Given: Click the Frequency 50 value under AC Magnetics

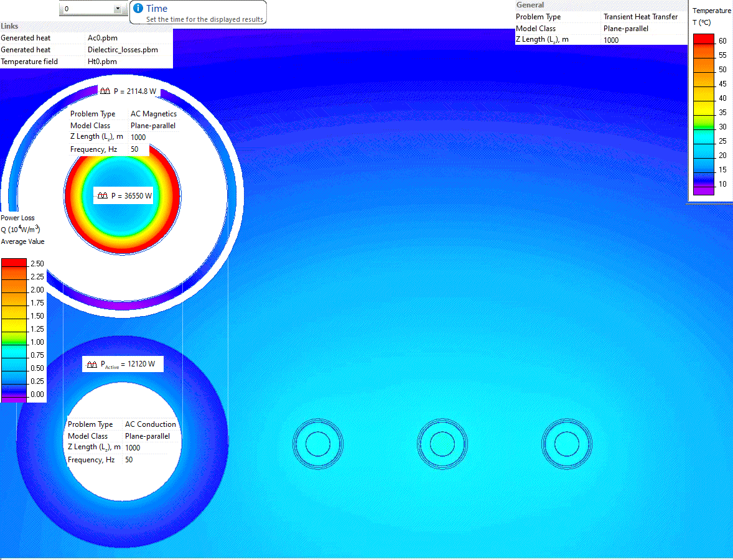Looking at the screenshot, I should (x=134, y=149).
